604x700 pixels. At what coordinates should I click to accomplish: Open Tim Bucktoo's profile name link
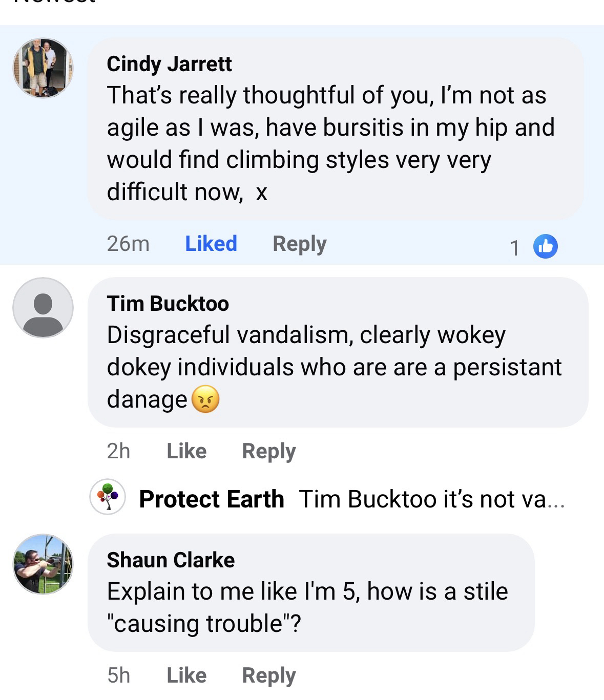coord(168,304)
